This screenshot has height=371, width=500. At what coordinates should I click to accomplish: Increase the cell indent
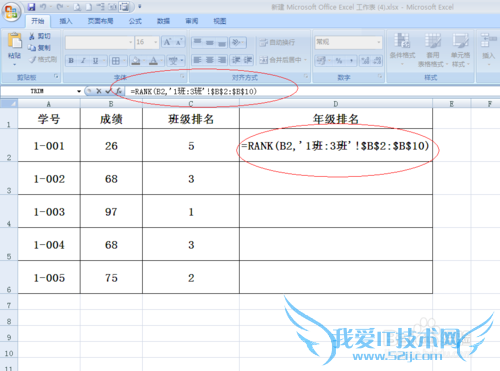click(248, 60)
